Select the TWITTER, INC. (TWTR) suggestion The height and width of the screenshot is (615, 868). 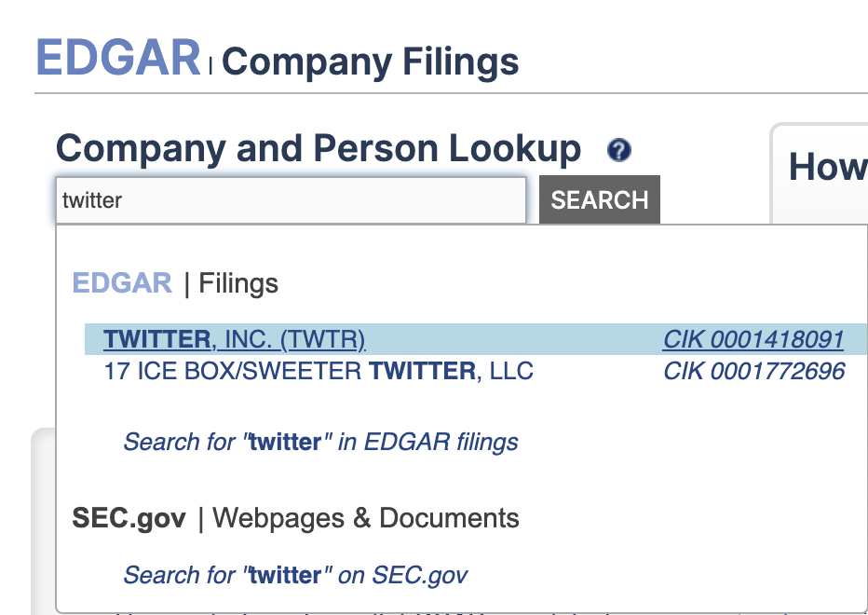pos(235,339)
